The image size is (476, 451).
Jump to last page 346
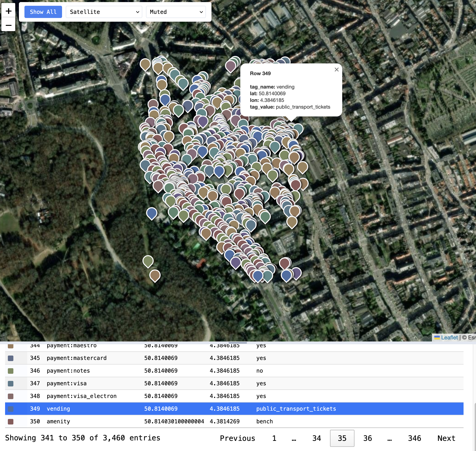pyautogui.click(x=414, y=438)
